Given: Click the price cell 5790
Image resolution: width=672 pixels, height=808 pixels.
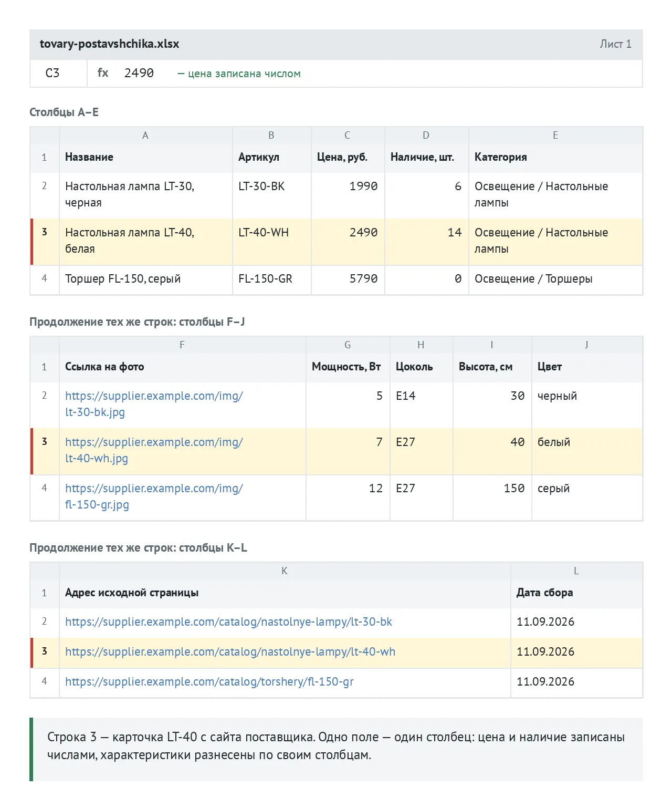Looking at the screenshot, I should click(x=348, y=279).
